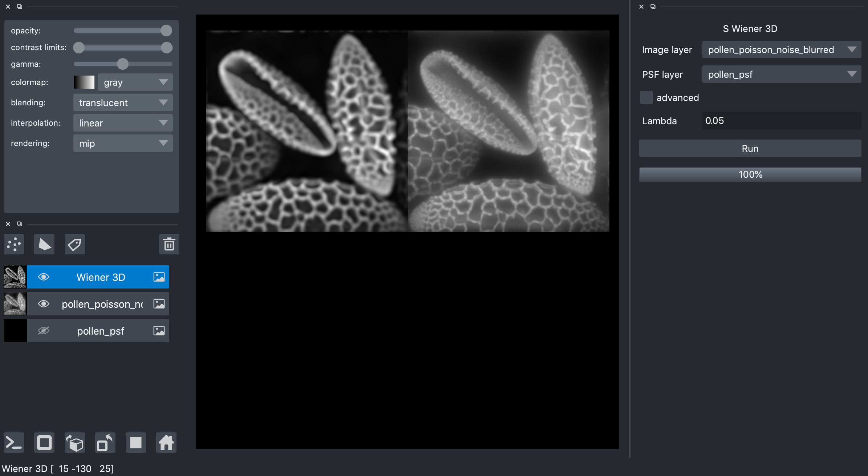868x476 pixels.
Task: Click the Lambda input field
Action: click(781, 121)
